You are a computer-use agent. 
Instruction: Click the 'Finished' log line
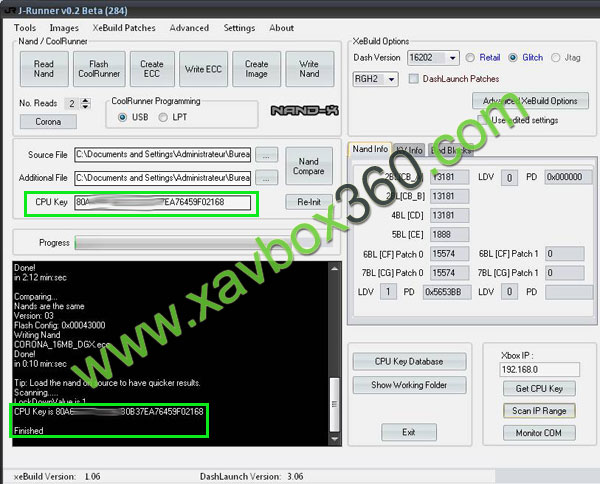tap(29, 431)
